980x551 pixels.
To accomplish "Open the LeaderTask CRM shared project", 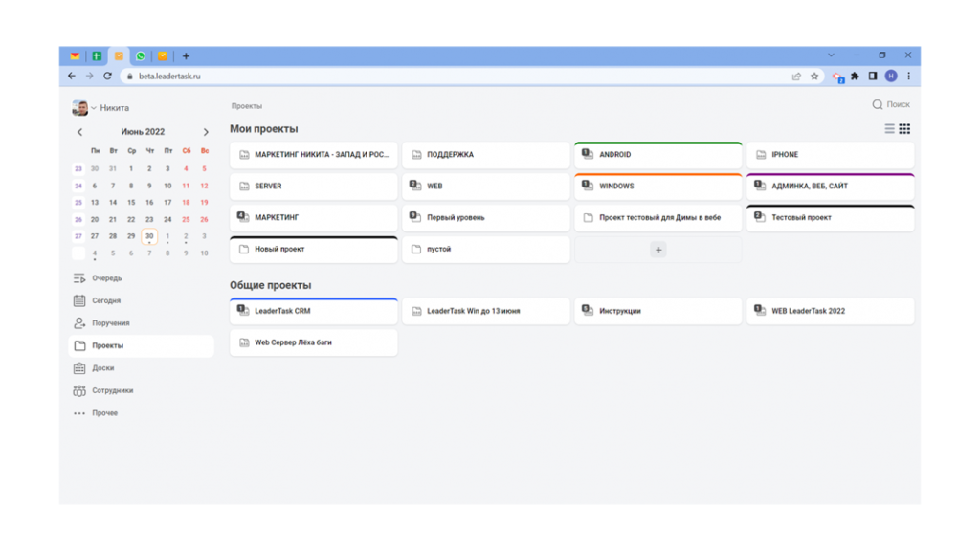I will pyautogui.click(x=313, y=311).
